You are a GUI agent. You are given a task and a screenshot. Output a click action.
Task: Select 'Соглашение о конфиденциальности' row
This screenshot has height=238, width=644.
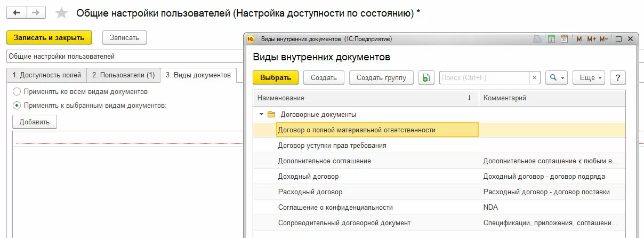pyautogui.click(x=335, y=207)
